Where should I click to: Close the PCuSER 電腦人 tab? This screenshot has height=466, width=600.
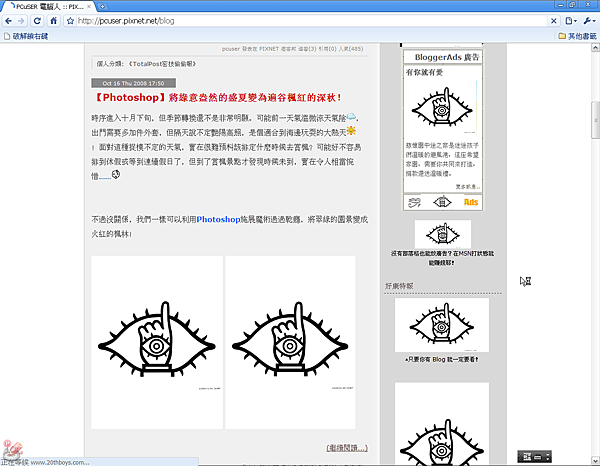89,7
